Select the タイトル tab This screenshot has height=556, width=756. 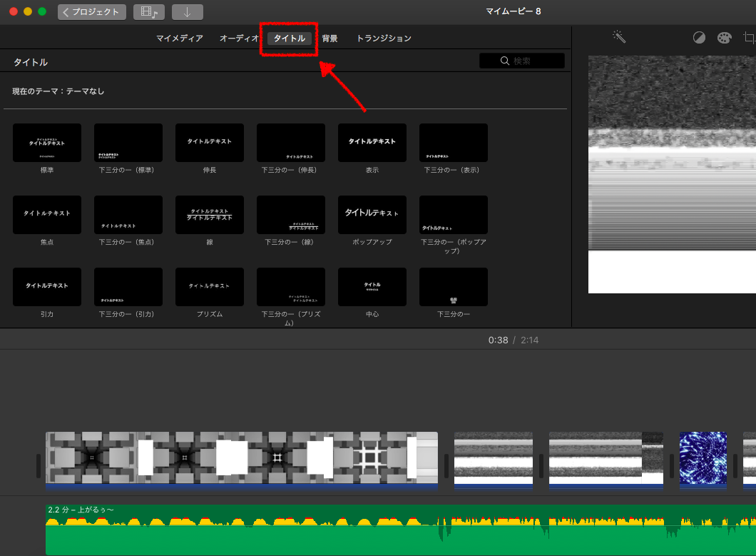pos(290,38)
